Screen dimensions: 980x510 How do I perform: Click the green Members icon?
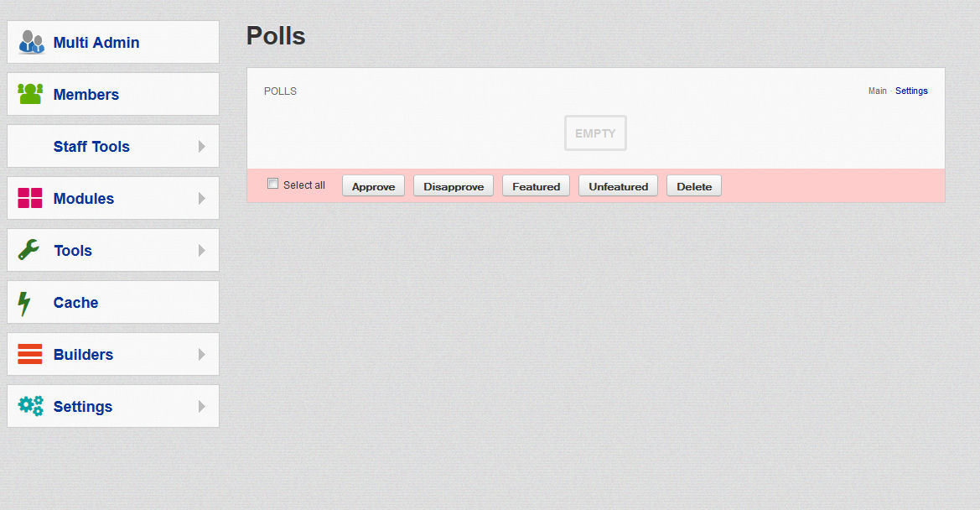[30, 94]
